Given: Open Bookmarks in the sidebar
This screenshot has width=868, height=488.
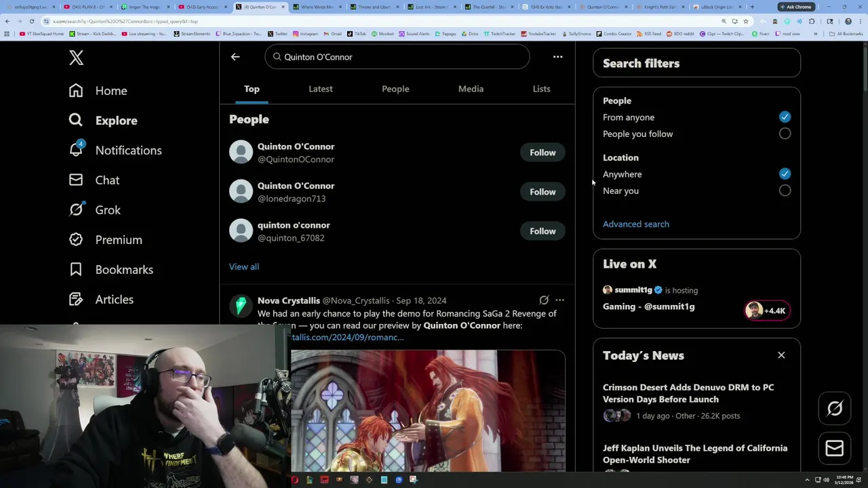Looking at the screenshot, I should click(111, 269).
